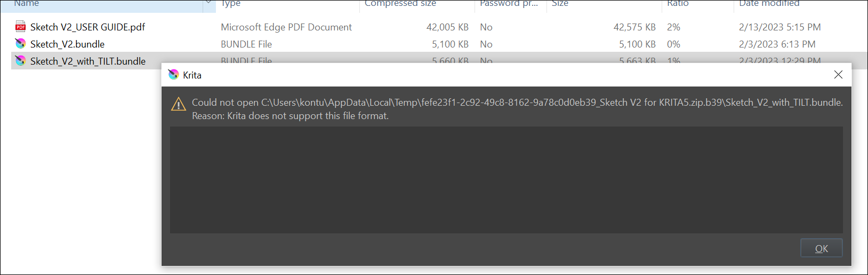Select the Sketch_V2_with_TILT.bundle file name
The height and width of the screenshot is (275, 868).
click(88, 61)
